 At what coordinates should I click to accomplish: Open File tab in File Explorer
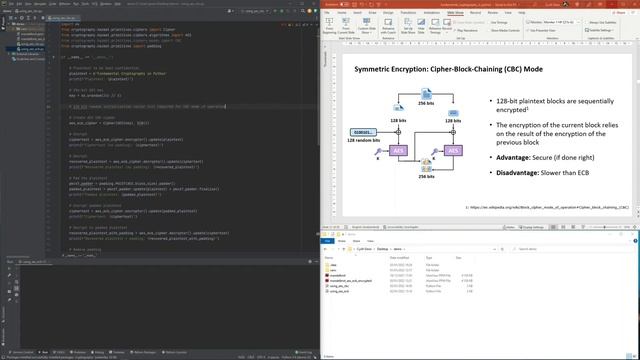327,241
